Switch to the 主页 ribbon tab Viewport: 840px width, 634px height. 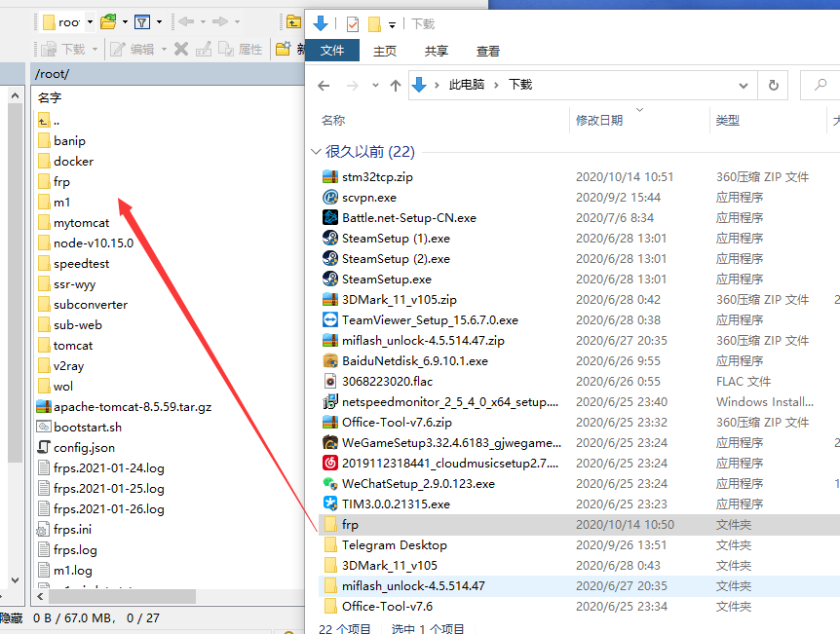385,51
